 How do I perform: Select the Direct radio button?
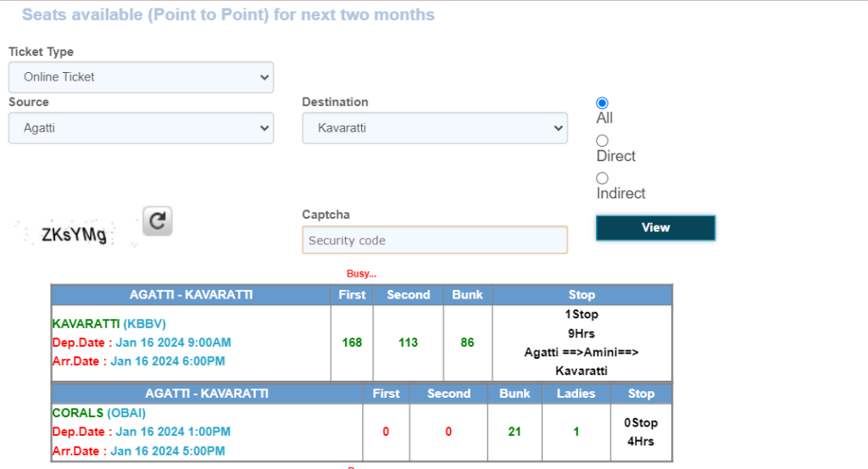(x=603, y=141)
